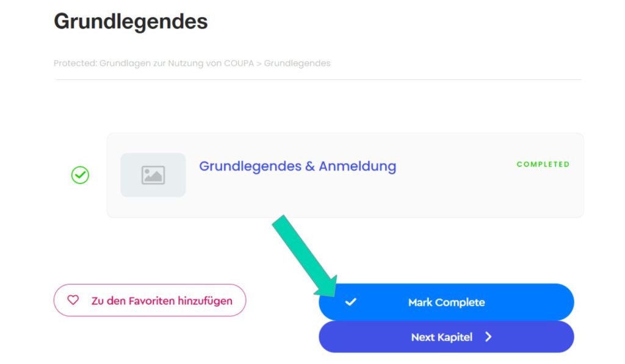Click the Grundlegendes page heading
The image size is (625, 364).
[131, 21]
